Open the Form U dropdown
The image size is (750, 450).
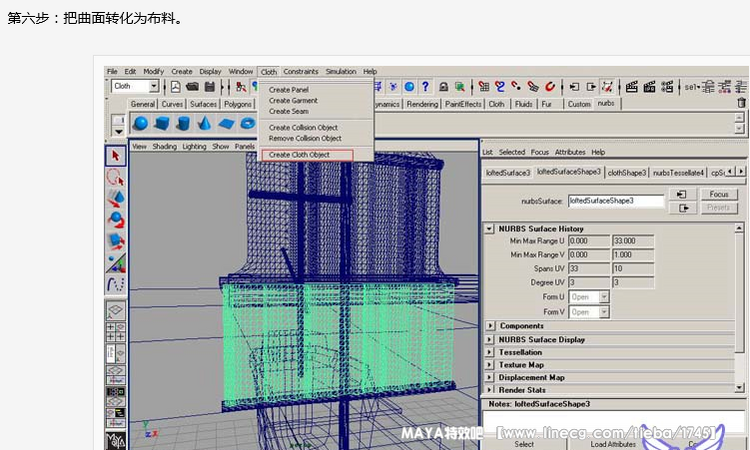(x=590, y=297)
